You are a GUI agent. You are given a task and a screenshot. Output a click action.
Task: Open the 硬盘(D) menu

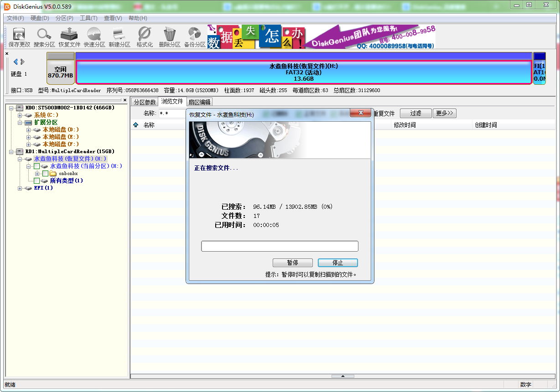[x=40, y=18]
